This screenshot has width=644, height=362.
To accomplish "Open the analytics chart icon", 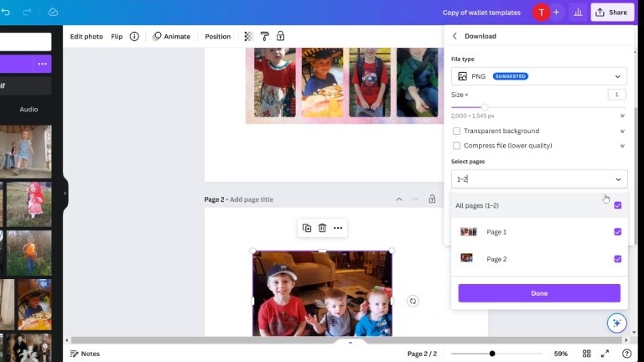I will point(578,13).
